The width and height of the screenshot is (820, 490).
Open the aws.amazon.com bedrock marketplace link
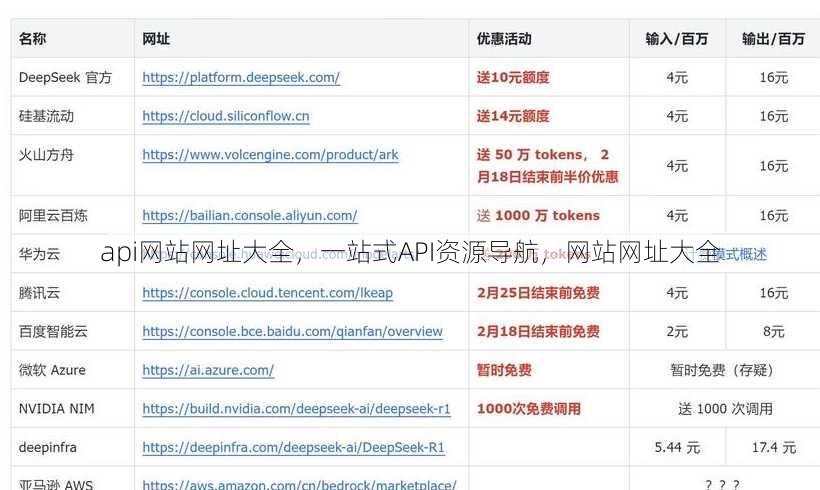(300, 485)
